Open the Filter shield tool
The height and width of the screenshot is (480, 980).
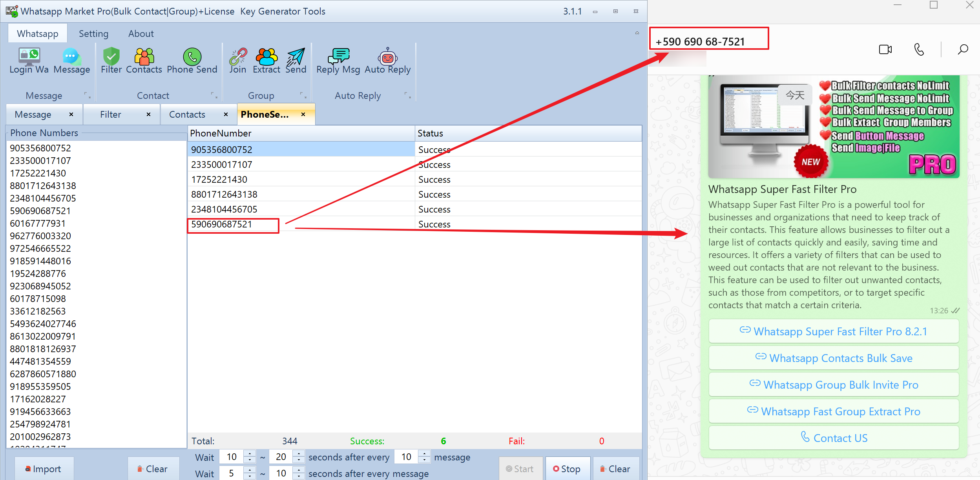pyautogui.click(x=111, y=61)
